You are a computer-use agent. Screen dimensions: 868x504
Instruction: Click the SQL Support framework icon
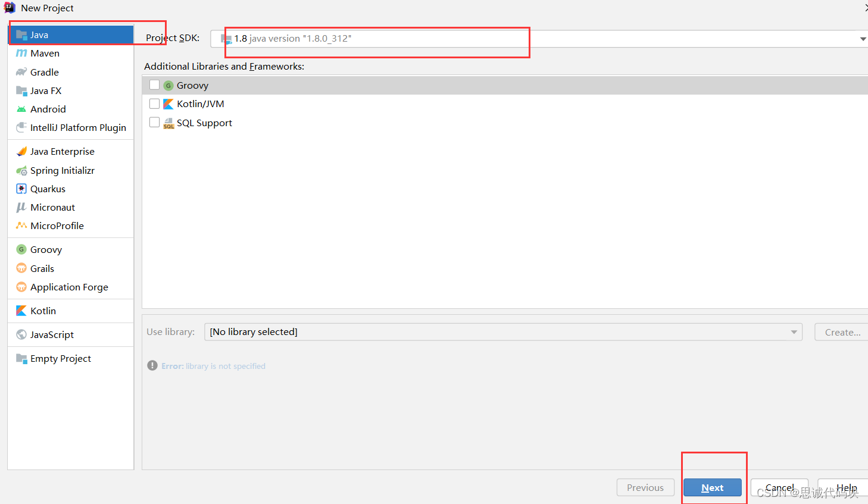(168, 123)
